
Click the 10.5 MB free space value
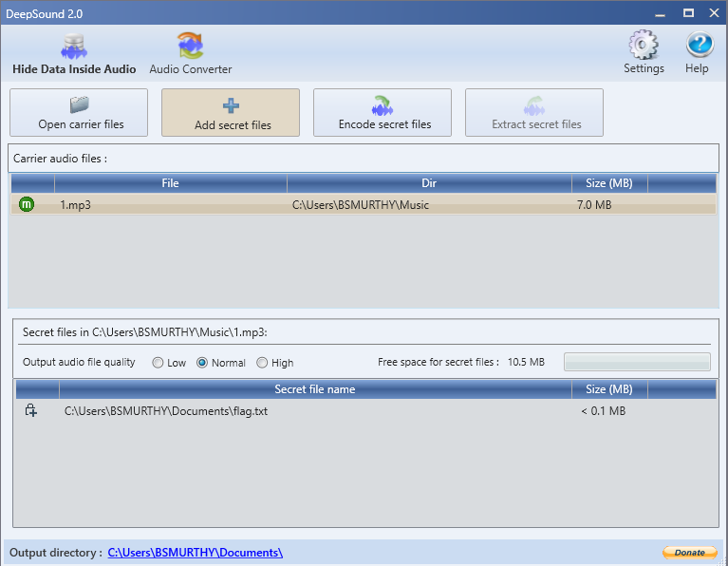point(526,362)
